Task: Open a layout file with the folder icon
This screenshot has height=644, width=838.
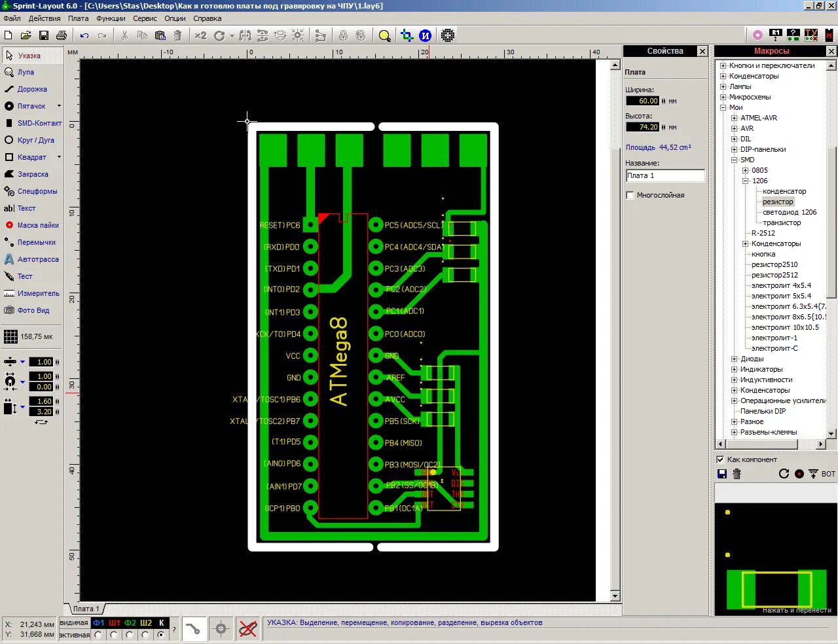Action: tap(26, 35)
